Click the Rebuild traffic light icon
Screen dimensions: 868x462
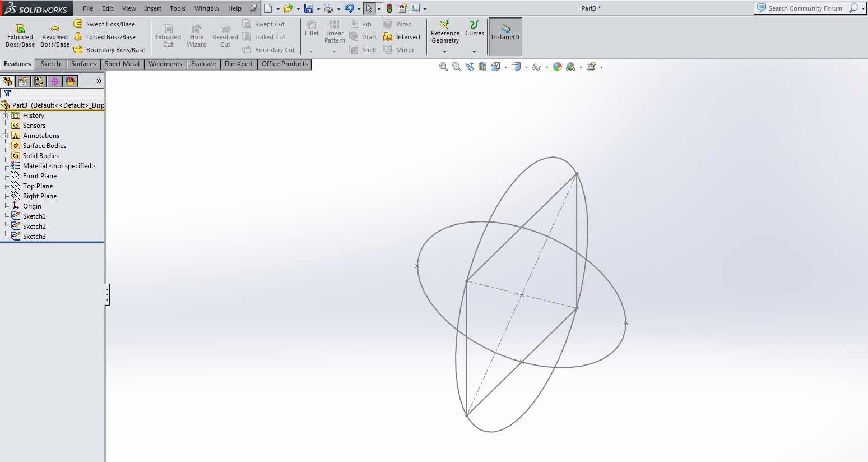tap(389, 8)
